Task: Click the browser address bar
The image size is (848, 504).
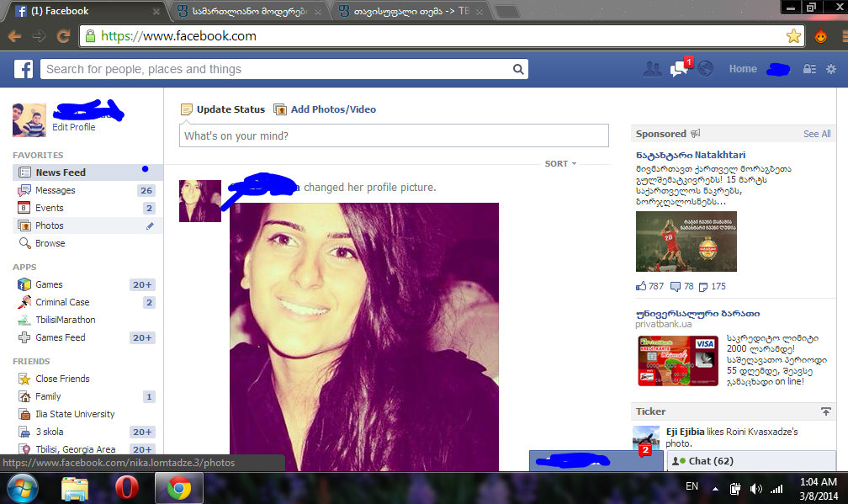Action: point(432,36)
